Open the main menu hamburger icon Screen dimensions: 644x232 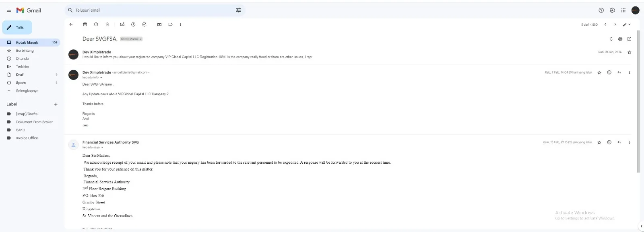point(9,10)
